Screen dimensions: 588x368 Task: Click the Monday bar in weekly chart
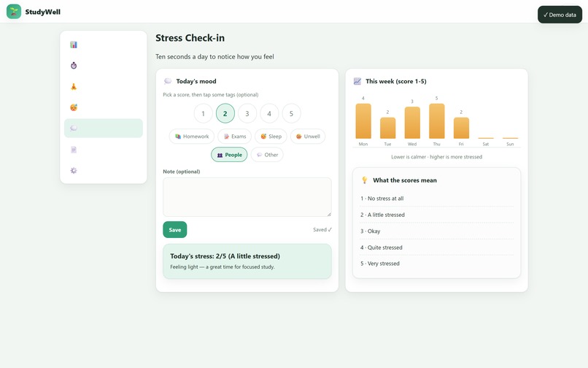tap(363, 121)
